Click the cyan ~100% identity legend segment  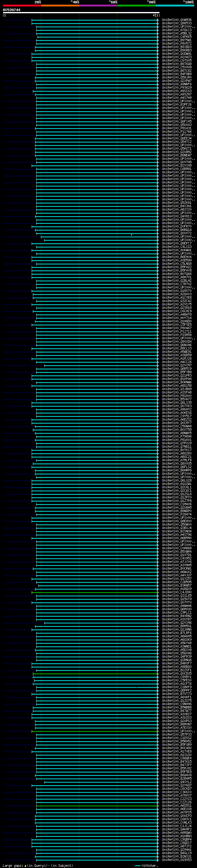click(175, 6)
